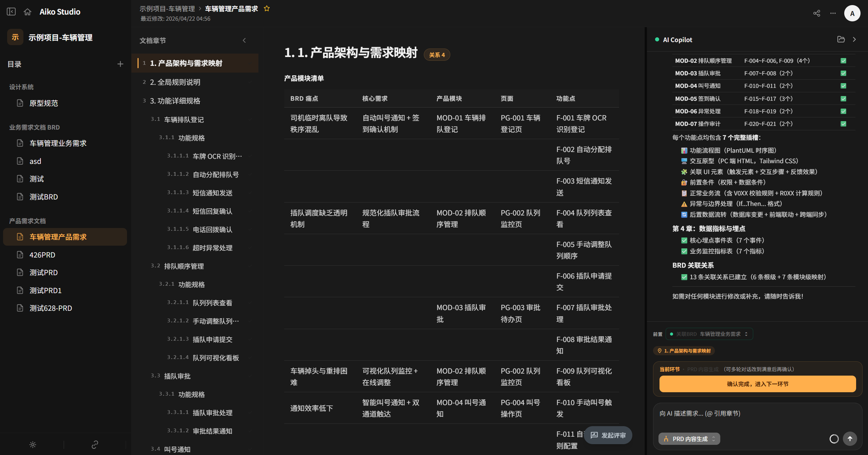Click the 关系 4 badge

click(437, 55)
